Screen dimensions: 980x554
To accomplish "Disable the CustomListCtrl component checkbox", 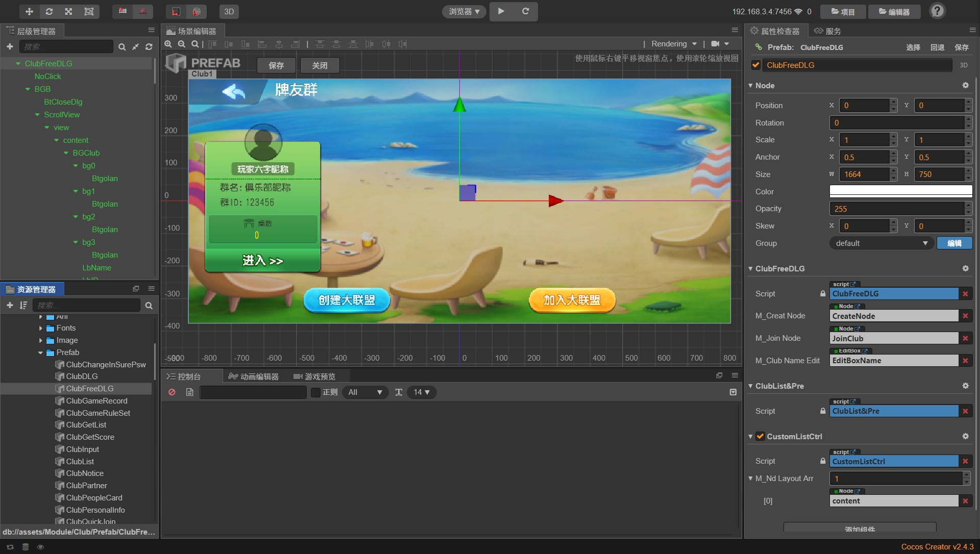I will 760,436.
